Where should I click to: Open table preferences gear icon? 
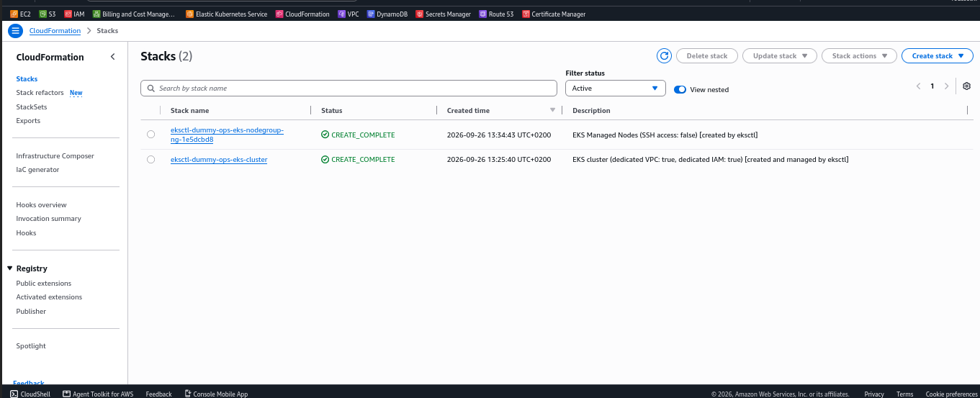[x=966, y=86]
